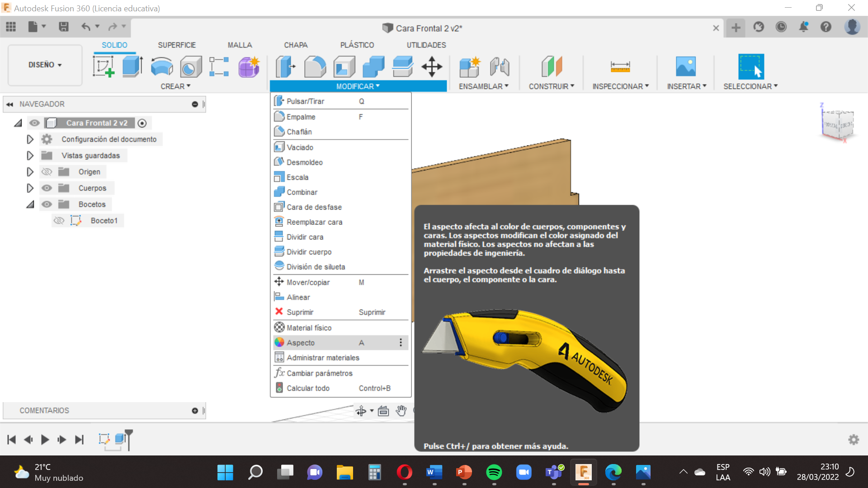Viewport: 868px width, 488px height.
Task: Click the Fillet toolbar icon
Action: 315,67
